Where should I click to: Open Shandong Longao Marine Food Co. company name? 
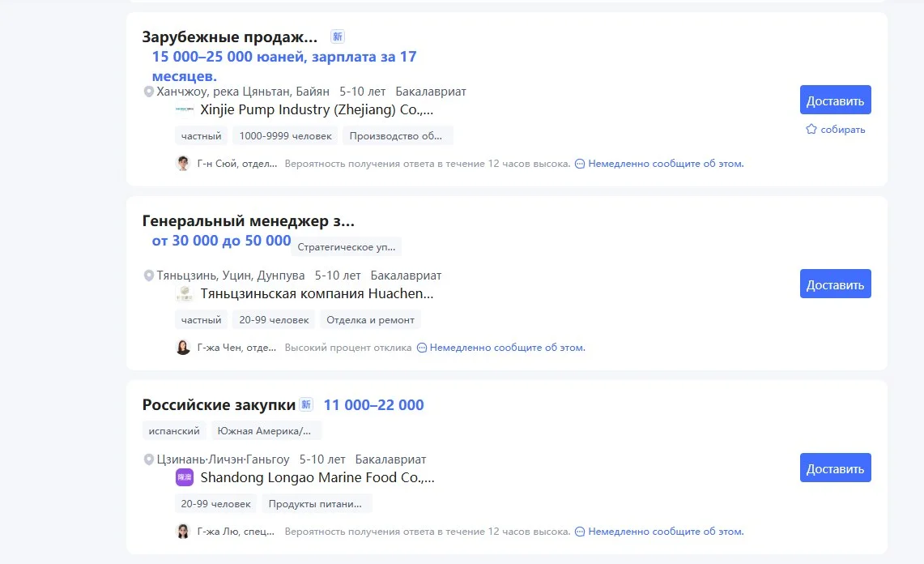317,477
